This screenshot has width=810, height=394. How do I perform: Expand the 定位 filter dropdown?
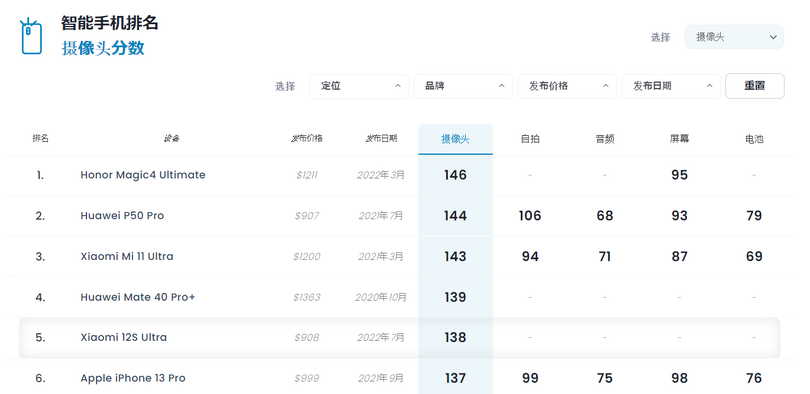click(359, 86)
